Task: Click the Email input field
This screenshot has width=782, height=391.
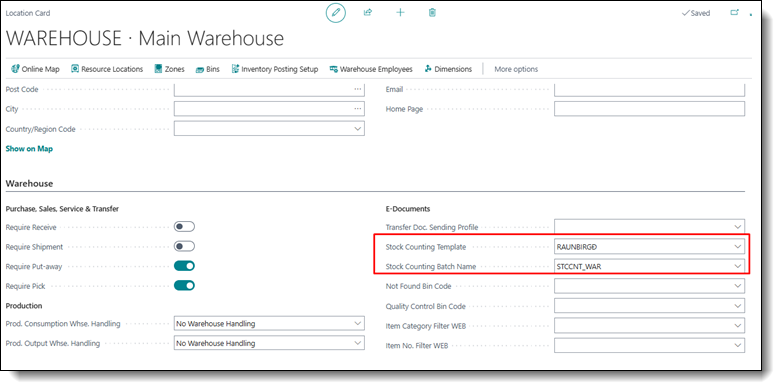Action: click(x=649, y=90)
